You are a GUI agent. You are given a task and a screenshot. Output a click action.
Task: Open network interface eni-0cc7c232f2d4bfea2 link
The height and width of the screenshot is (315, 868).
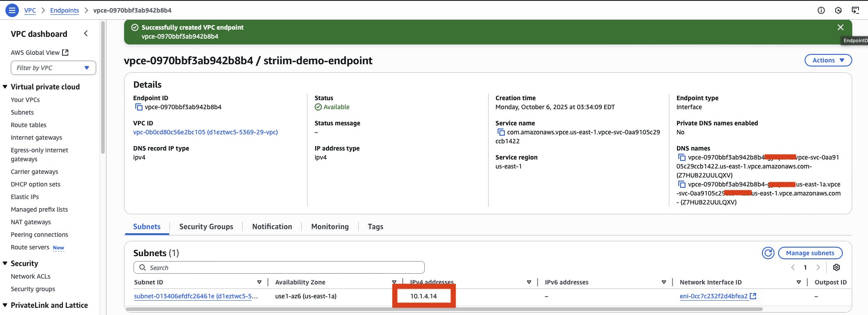713,297
